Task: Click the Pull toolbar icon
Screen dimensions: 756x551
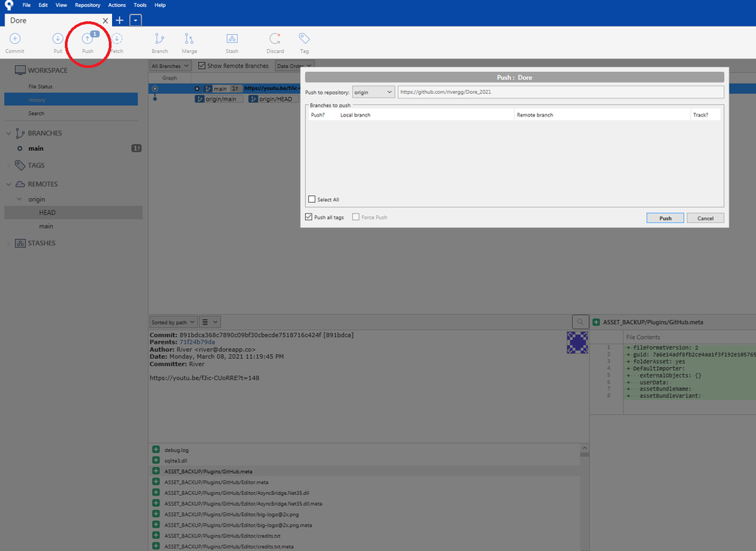Action: coord(58,39)
